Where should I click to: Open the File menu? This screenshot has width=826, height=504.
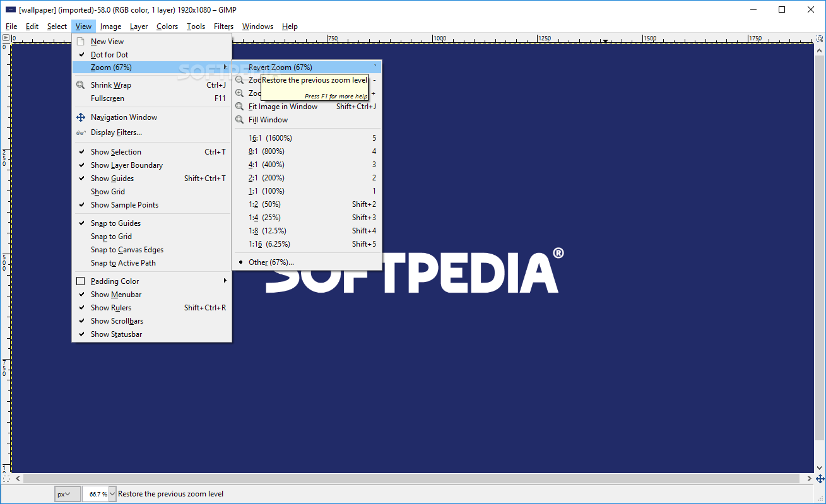[11, 26]
